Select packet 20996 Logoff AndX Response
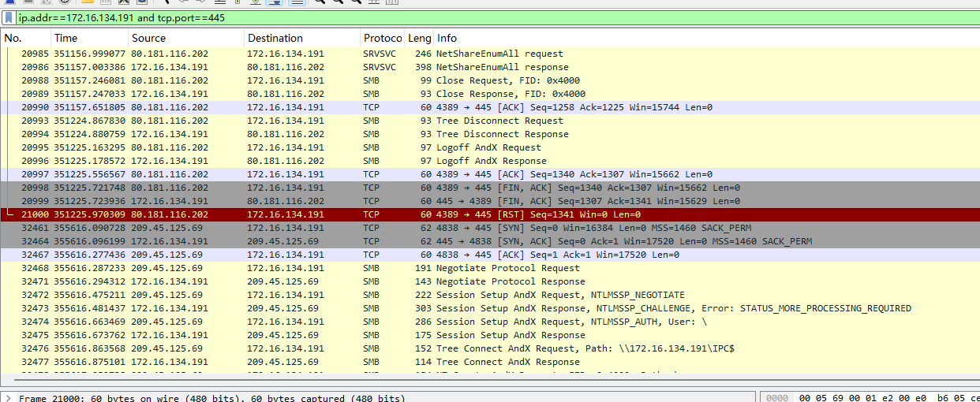 pyautogui.click(x=490, y=161)
